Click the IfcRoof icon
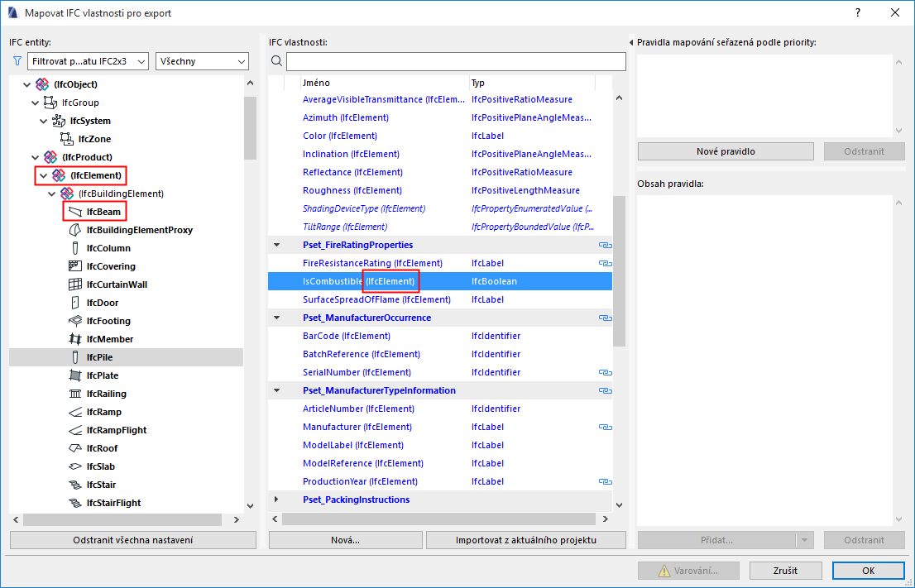 (x=75, y=448)
